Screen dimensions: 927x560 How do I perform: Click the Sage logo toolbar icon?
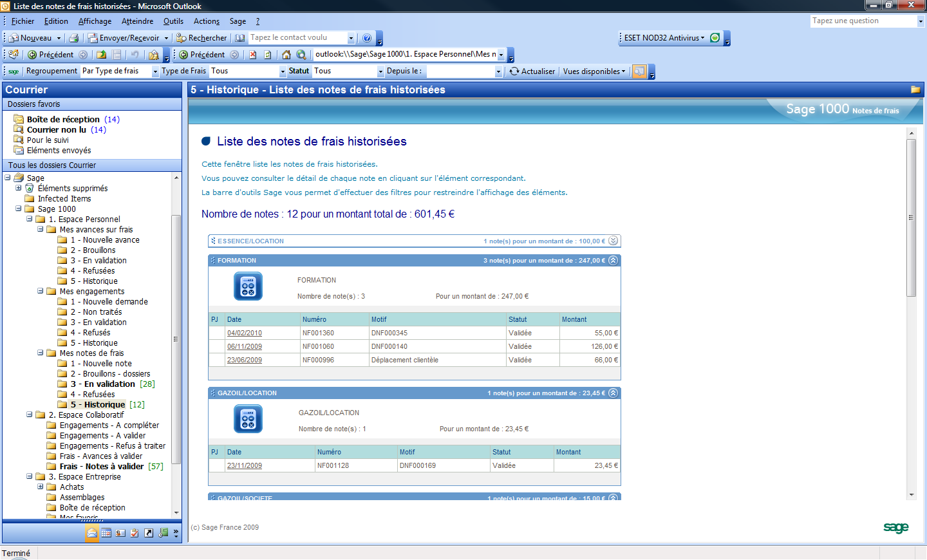tap(14, 71)
